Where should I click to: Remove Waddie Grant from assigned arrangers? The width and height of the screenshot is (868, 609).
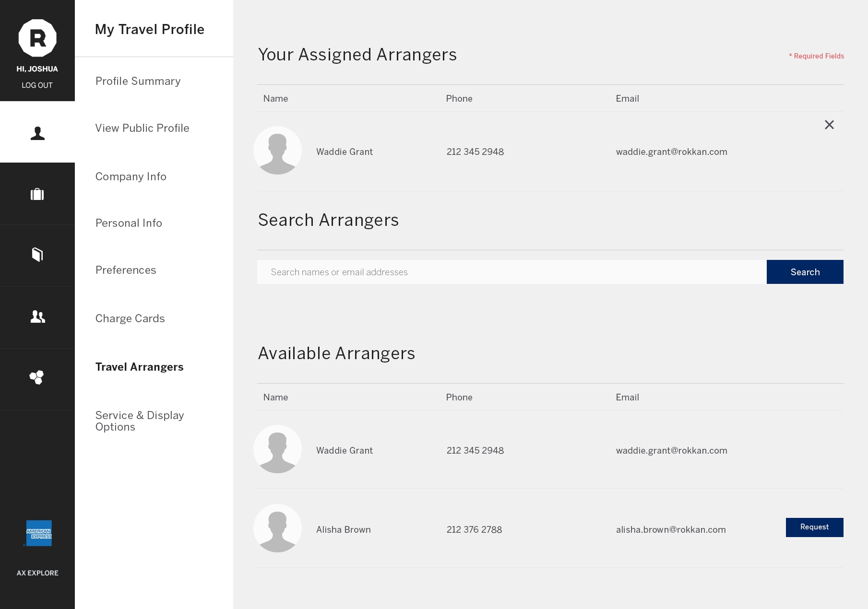tap(829, 125)
